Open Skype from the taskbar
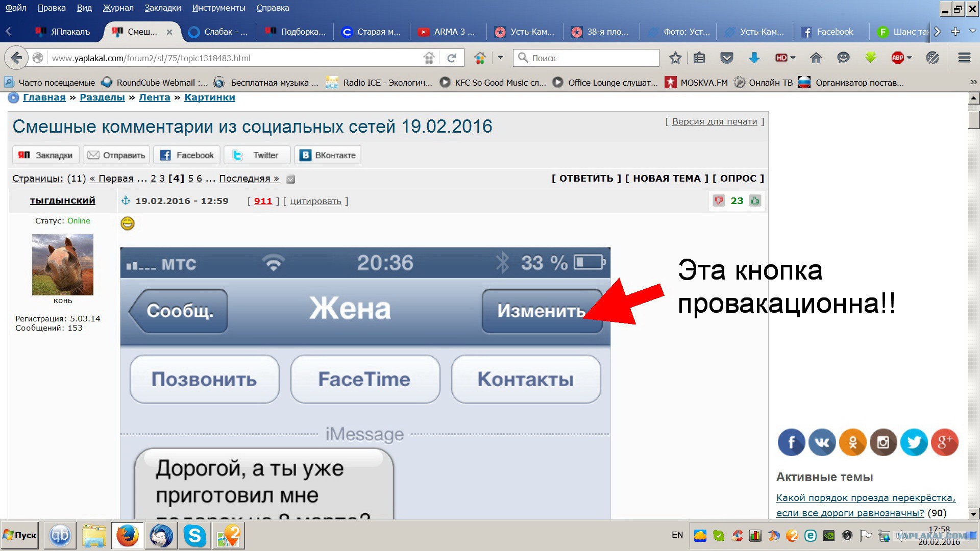 tap(195, 536)
